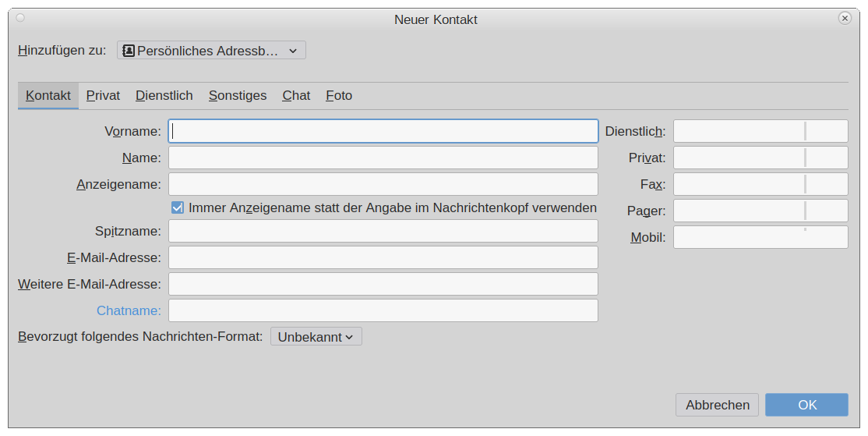Close the Neuer Kontakt dialog

point(845,18)
